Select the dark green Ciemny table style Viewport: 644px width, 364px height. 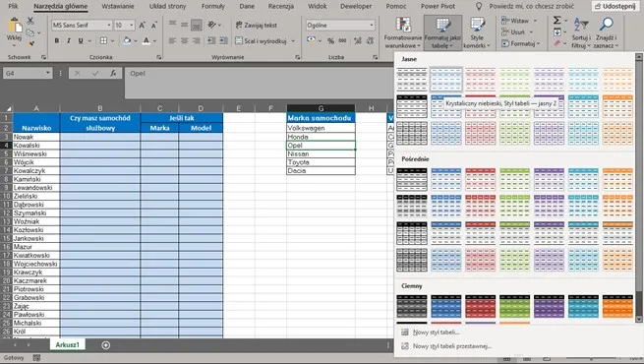coord(515,306)
